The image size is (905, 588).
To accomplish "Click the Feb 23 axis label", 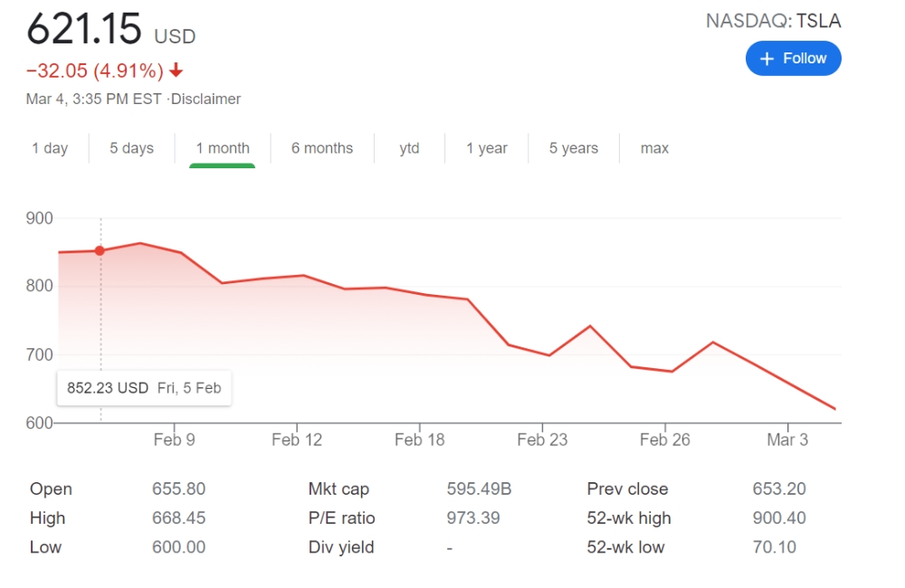I will 542,440.
